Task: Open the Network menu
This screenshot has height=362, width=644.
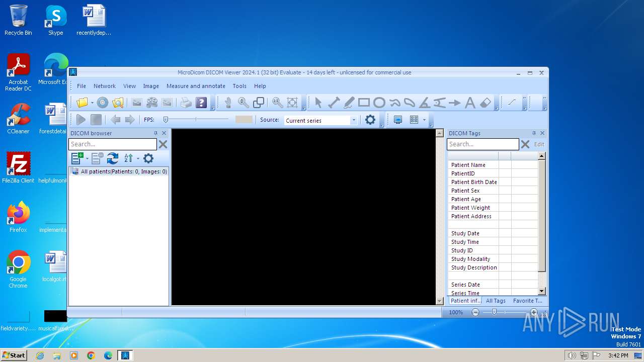Action: pyautogui.click(x=105, y=86)
